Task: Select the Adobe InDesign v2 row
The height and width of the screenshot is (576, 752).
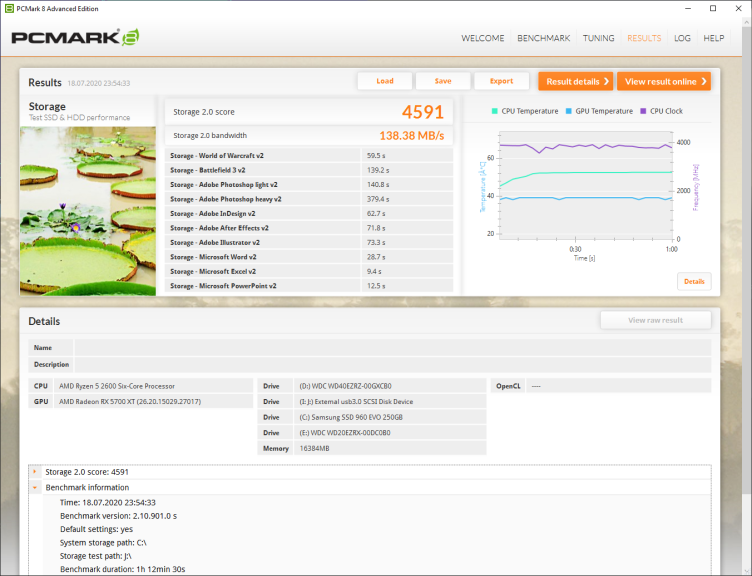Action: (x=309, y=213)
